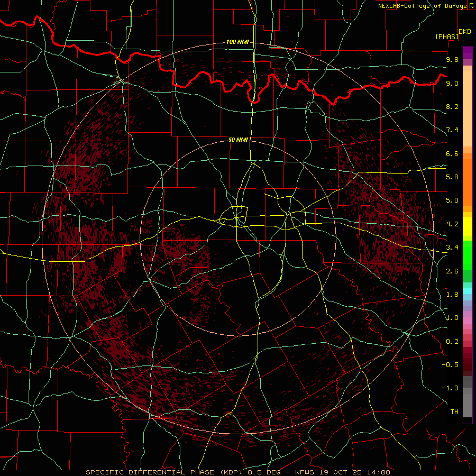Click the 4.2 scale value

[x=452, y=224]
